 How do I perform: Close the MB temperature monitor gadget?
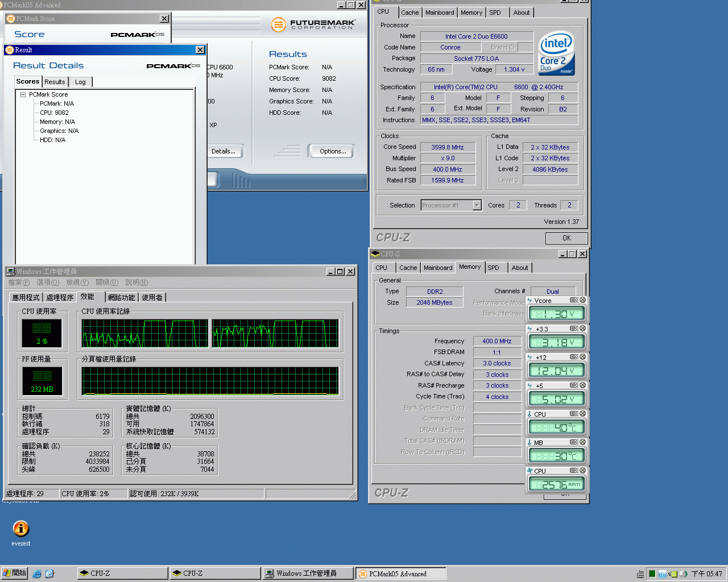coord(582,442)
